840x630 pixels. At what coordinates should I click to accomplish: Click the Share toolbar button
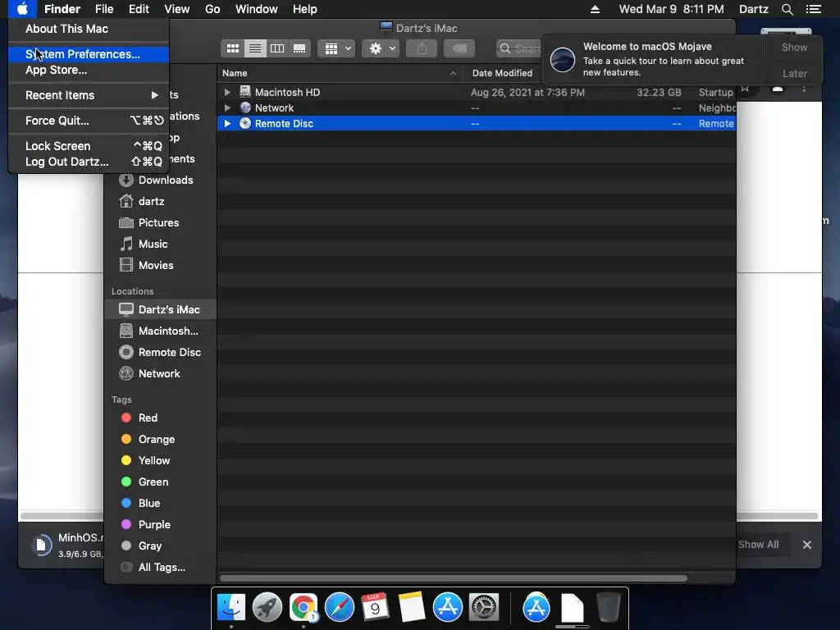(422, 48)
